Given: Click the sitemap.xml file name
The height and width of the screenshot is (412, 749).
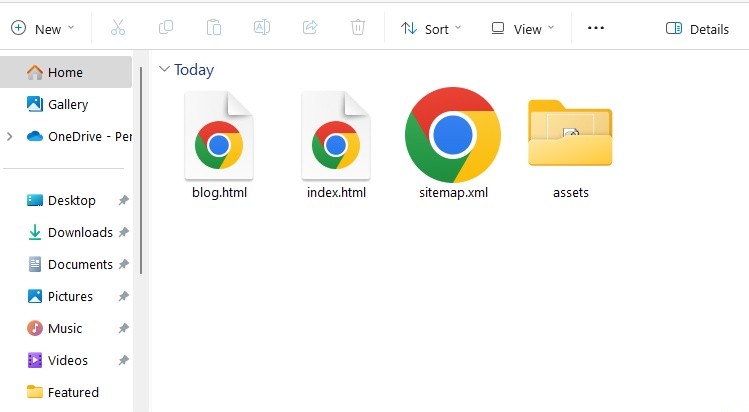Looking at the screenshot, I should (x=453, y=192).
